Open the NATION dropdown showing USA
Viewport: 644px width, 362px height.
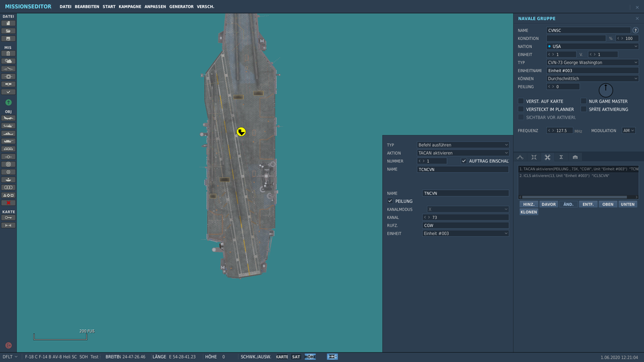(592, 46)
